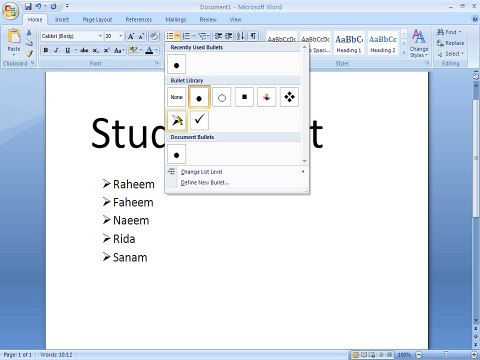
Task: Activate the Format Painter brush
Action: point(29,53)
